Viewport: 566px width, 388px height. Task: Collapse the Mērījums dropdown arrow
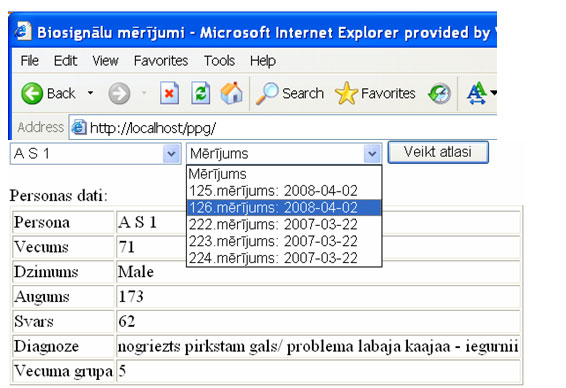pos(372,154)
